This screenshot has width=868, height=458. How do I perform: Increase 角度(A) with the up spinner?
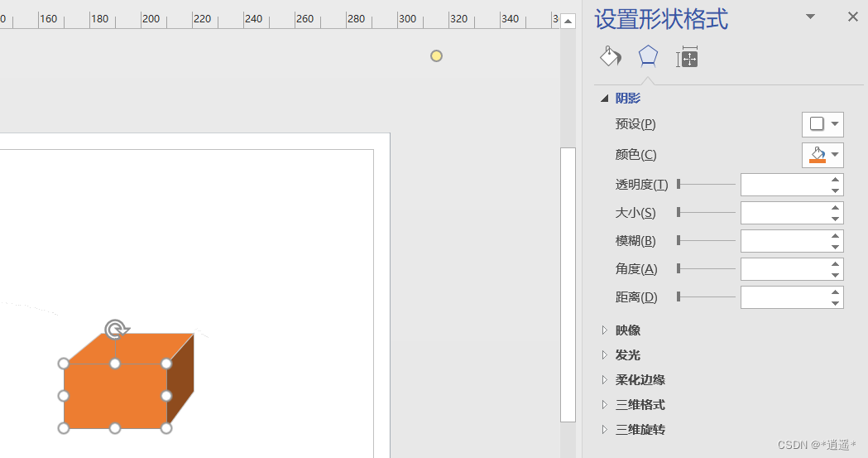(836, 264)
